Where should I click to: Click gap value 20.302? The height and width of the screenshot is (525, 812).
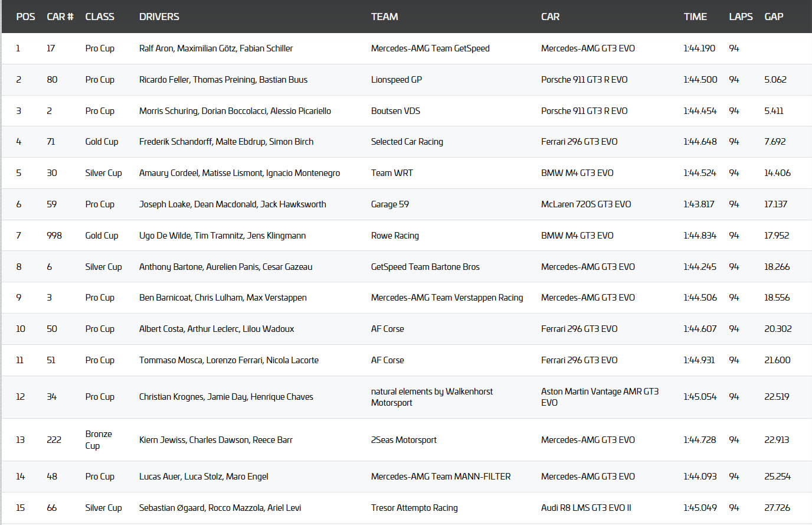coord(778,329)
